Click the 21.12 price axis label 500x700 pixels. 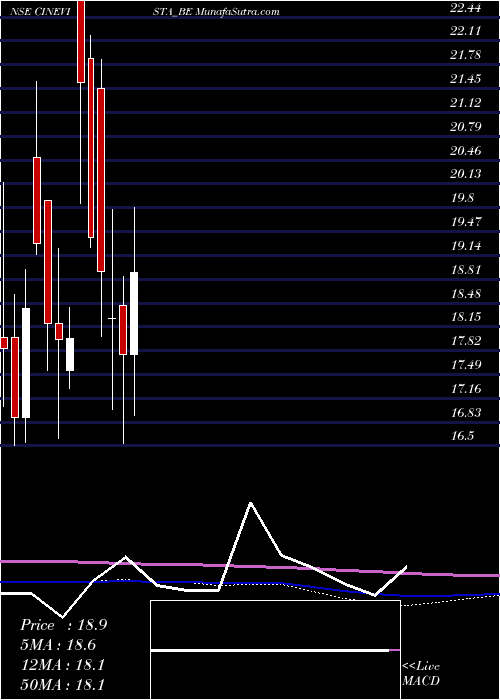click(x=466, y=103)
